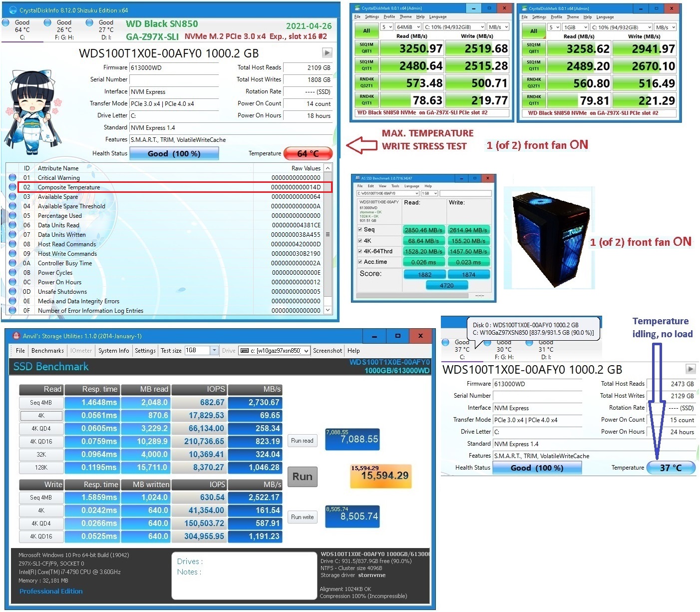The height and width of the screenshot is (612, 700).
Task: Click next-disk arrow beside WDS100T1X0E in 64 °C window
Action: tap(327, 52)
